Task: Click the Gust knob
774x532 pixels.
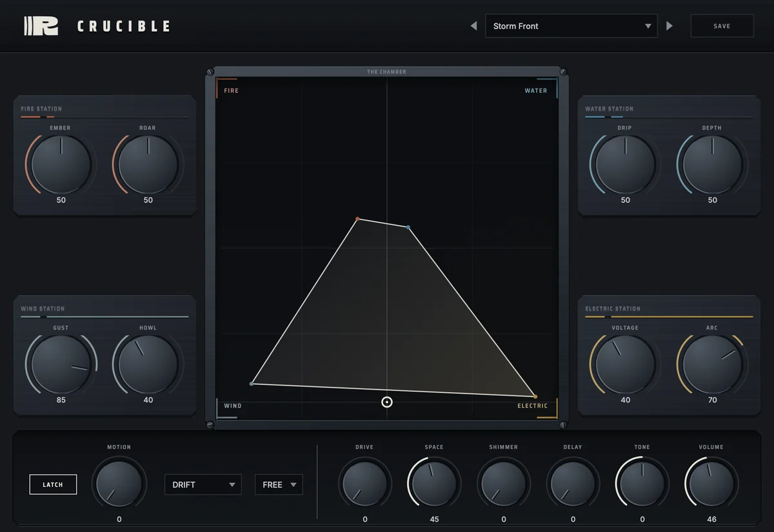Action: 61,364
